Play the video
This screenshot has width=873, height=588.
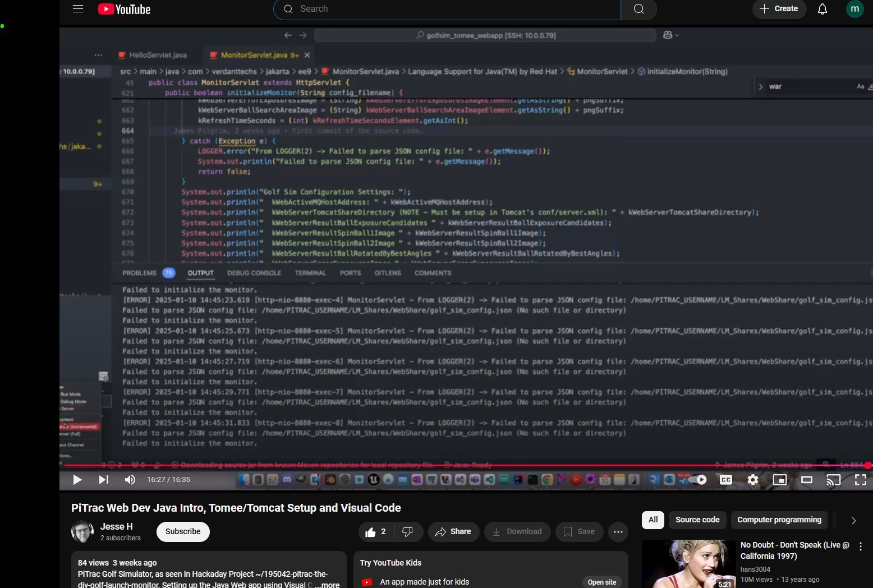pos(77,480)
